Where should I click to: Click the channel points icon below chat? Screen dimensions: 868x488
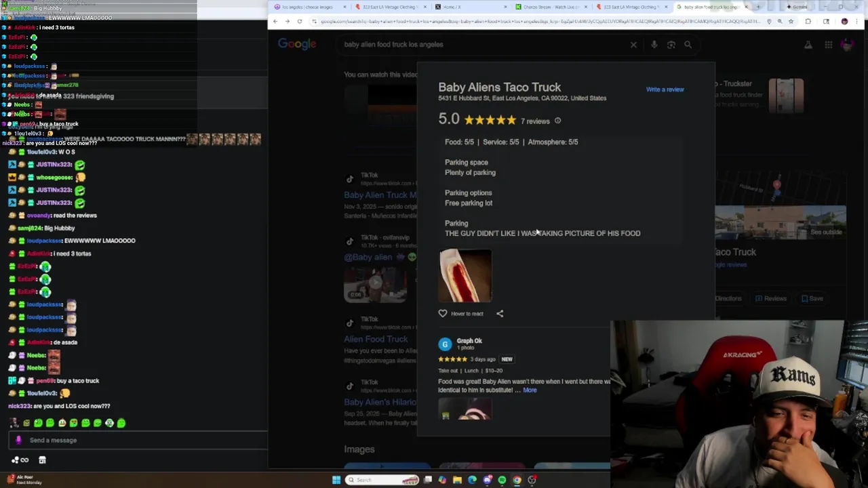pyautogui.click(x=19, y=460)
